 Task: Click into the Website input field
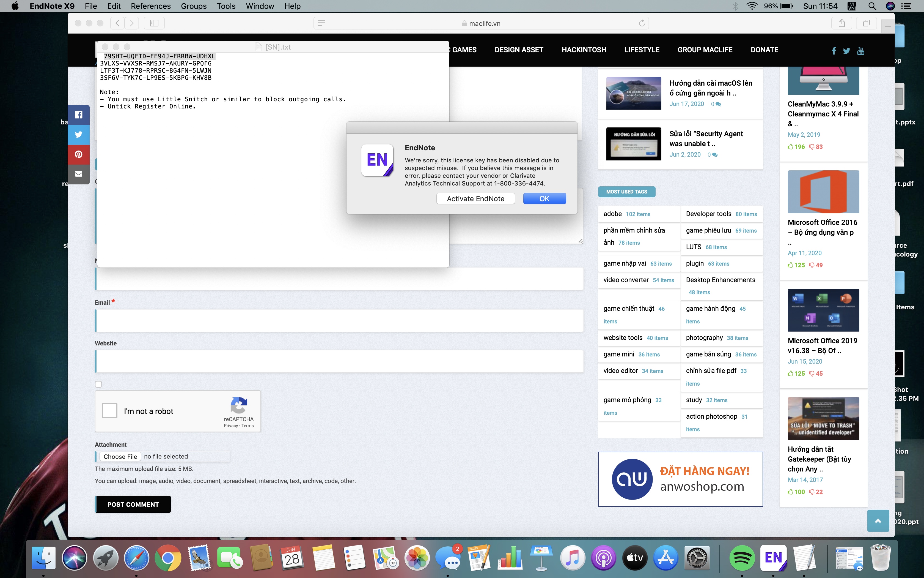point(339,361)
